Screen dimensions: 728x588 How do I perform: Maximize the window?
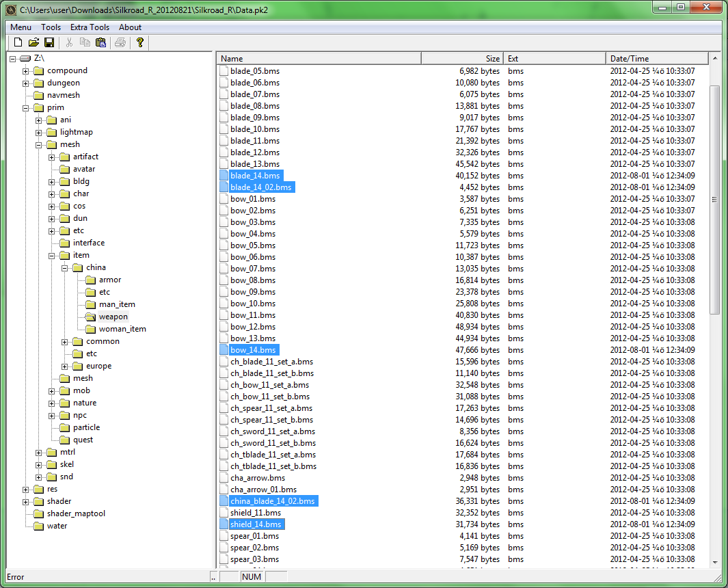point(681,7)
